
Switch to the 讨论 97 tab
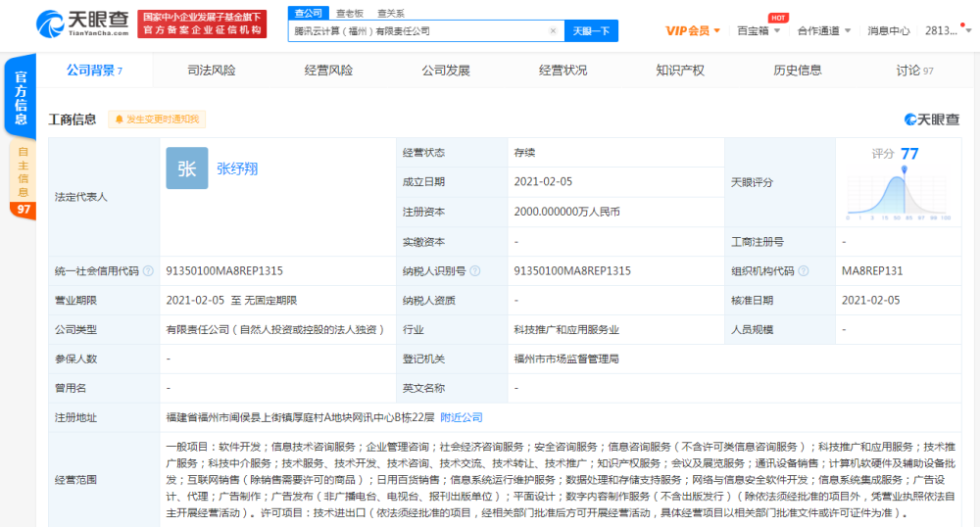pos(914,71)
